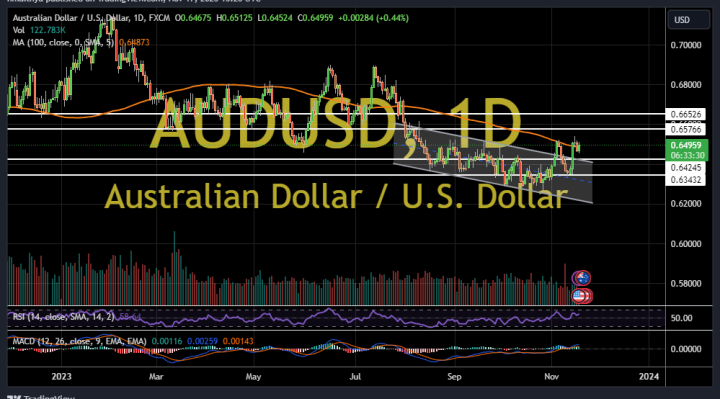Click the US flag economic event icon
720x399 pixels.
click(x=579, y=296)
